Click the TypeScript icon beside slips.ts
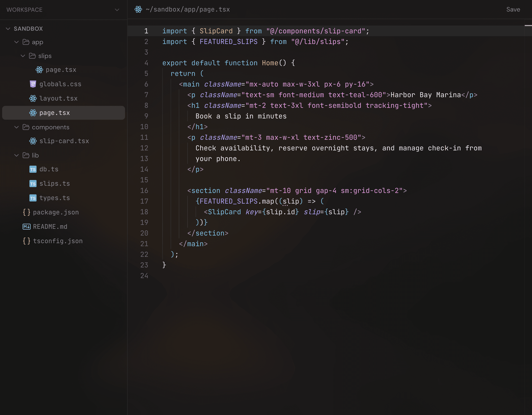Viewport: 532px width, 415px height. [x=33, y=184]
